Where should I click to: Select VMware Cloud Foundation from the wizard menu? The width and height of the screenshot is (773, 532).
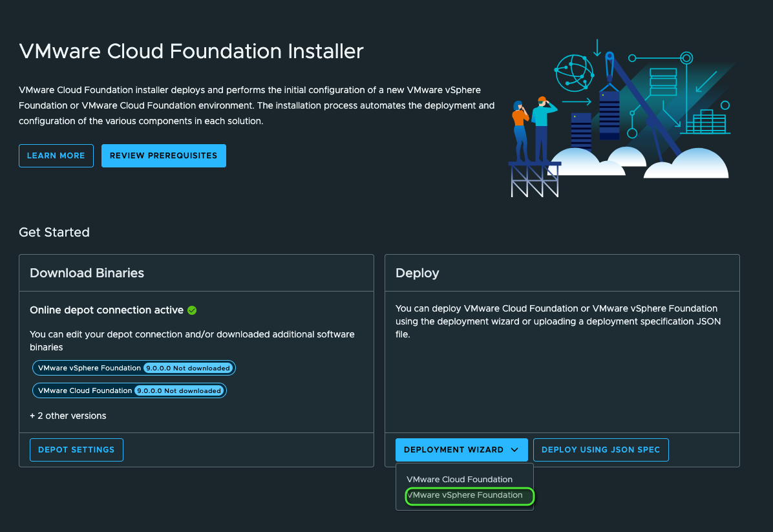(459, 480)
